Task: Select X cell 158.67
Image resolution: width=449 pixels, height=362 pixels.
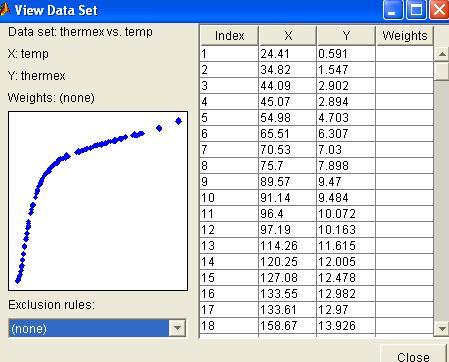Action: pos(287,326)
